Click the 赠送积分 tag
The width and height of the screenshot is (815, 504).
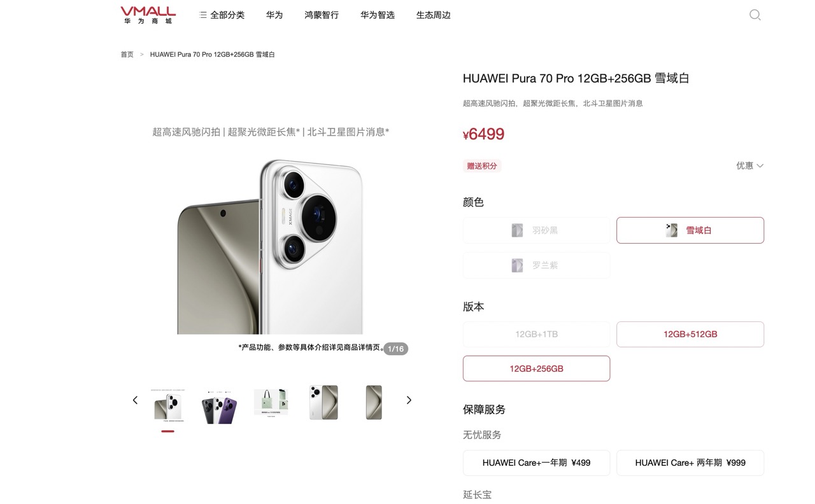(x=482, y=166)
